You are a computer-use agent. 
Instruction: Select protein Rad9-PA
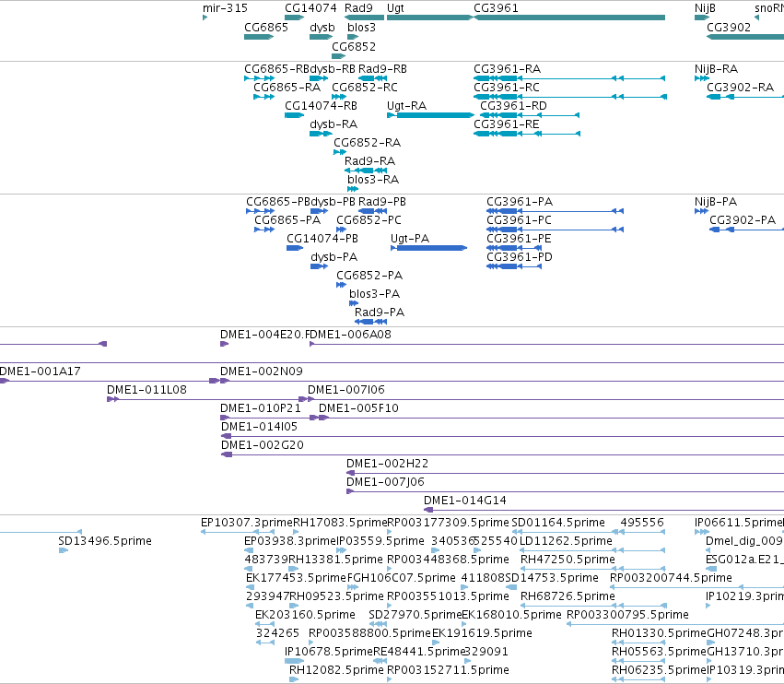click(x=380, y=313)
